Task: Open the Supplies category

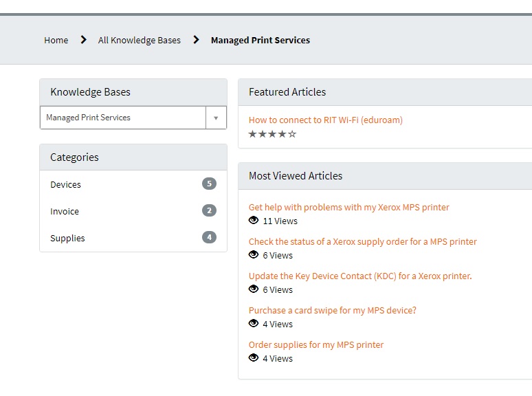Action: point(67,238)
